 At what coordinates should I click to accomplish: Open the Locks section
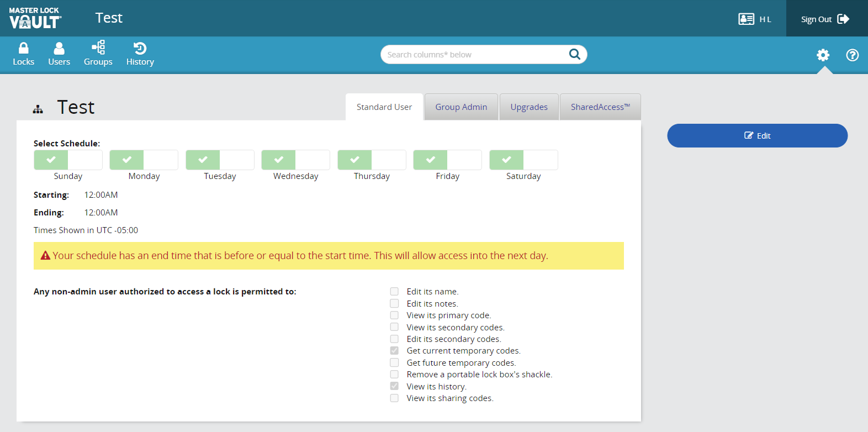coord(23,54)
